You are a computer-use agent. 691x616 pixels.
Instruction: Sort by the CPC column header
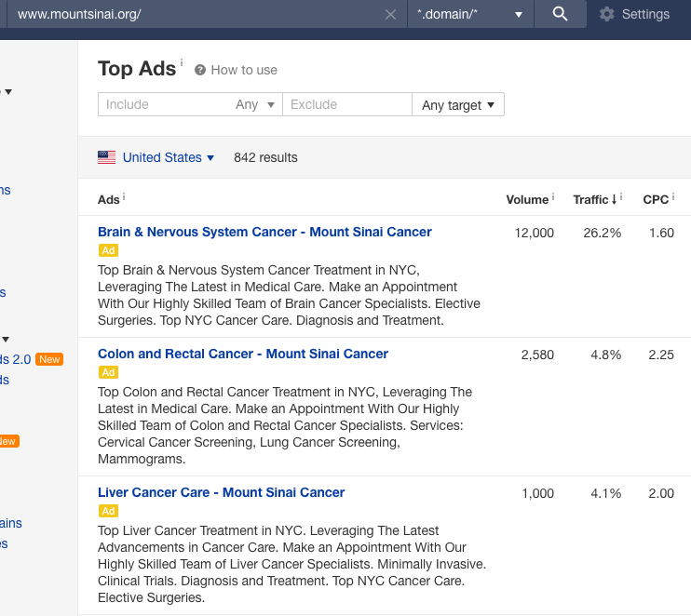tap(656, 200)
